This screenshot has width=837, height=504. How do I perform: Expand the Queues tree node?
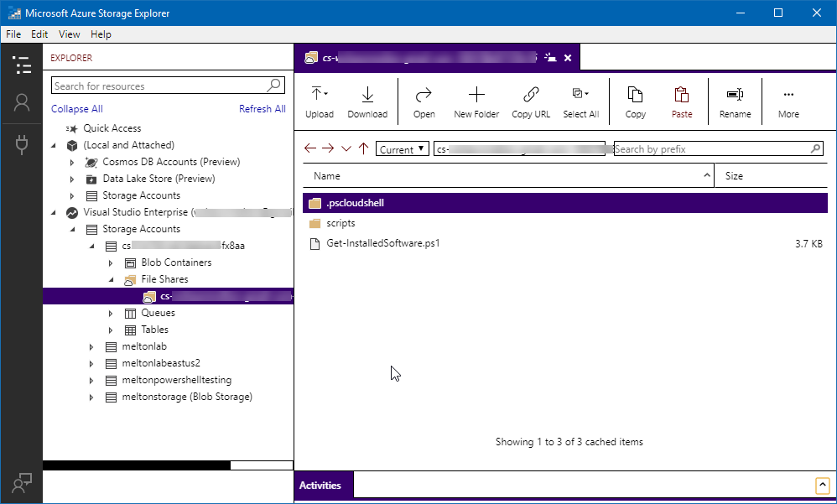tap(112, 313)
